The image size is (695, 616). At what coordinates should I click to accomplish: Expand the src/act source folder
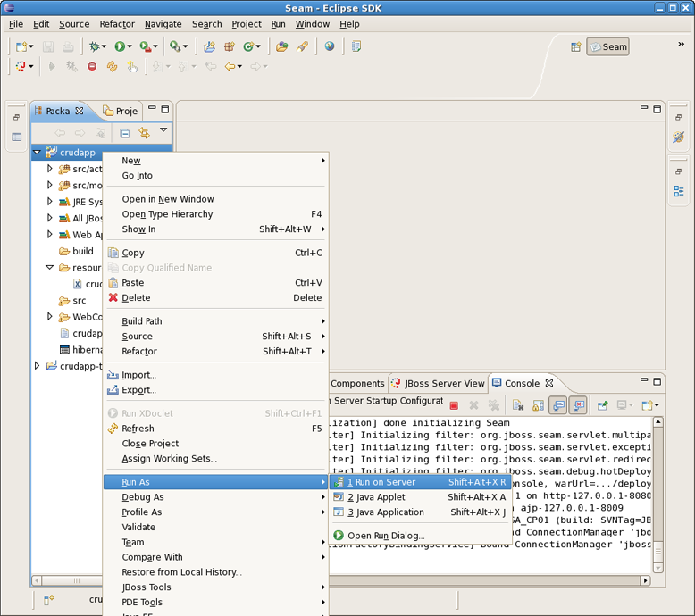50,168
